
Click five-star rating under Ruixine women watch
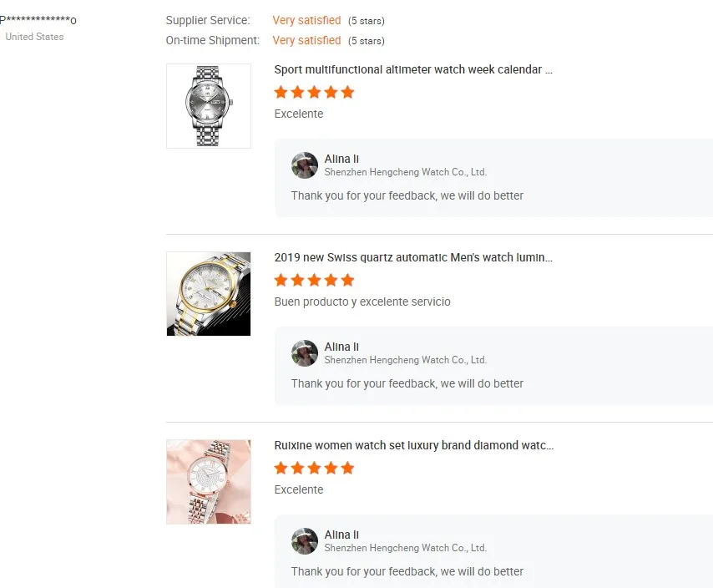click(314, 468)
